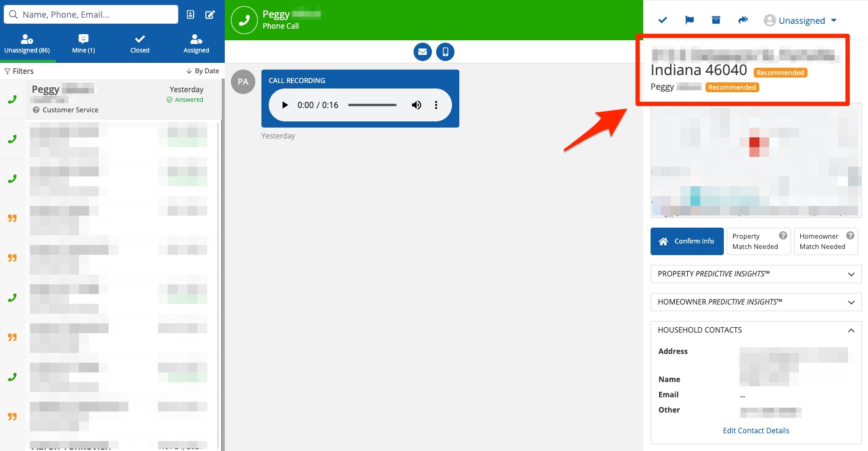
Task: Expand Homeowner Predictive Insights section
Action: point(756,302)
